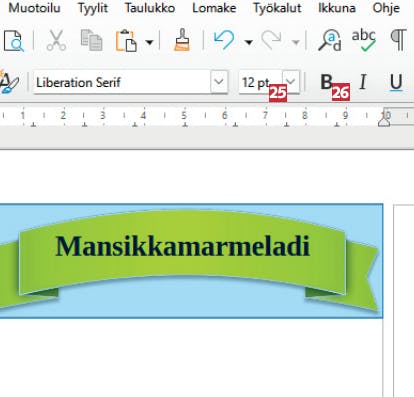Toggle Underline formatting
Image resolution: width=414 pixels, height=397 pixels.
(x=396, y=82)
